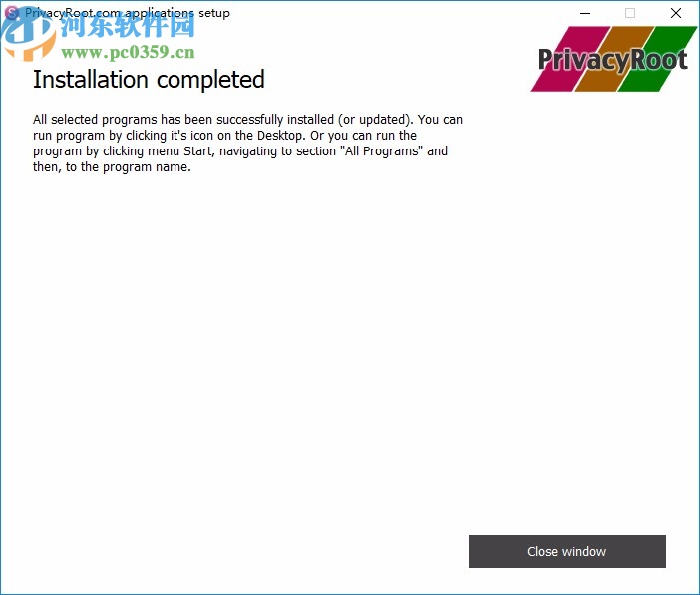Screen dimensions: 700x595
Task: Click the PrivacyRoot logo image
Action: click(614, 59)
